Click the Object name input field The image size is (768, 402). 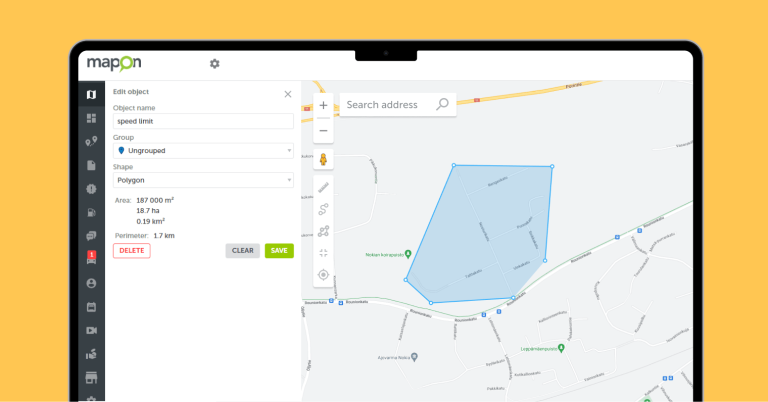[x=203, y=121]
